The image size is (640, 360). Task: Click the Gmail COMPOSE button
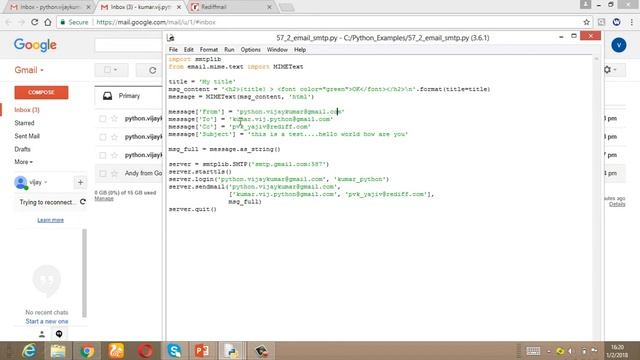(x=41, y=92)
